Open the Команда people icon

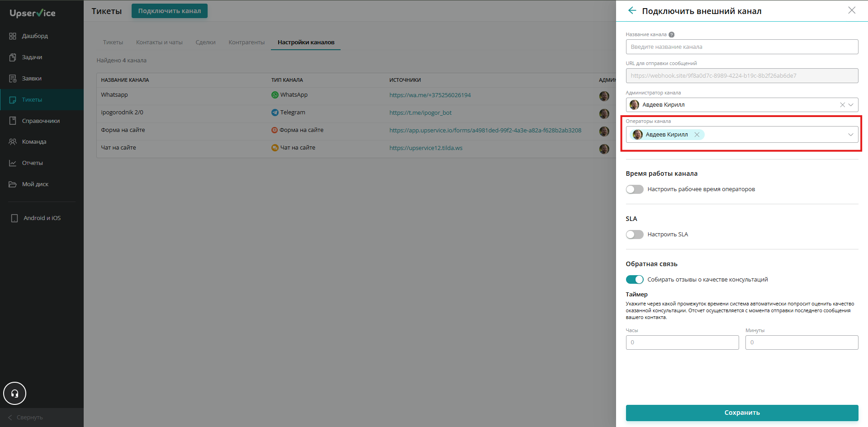(x=13, y=142)
